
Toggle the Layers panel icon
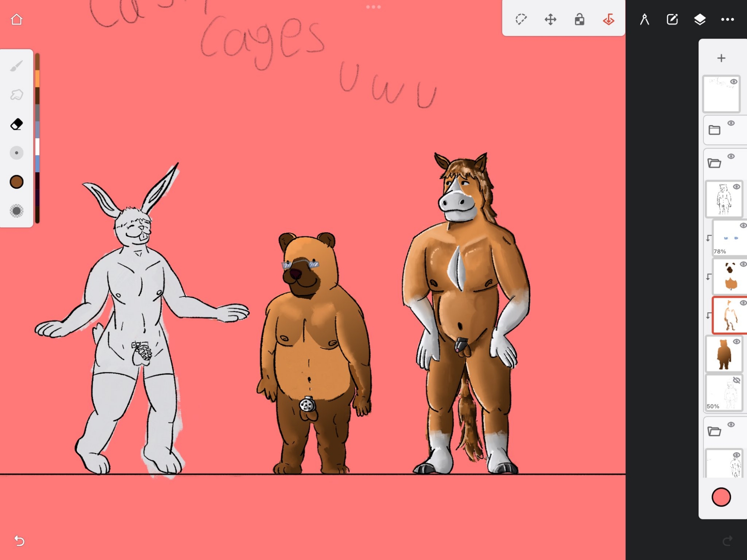click(700, 19)
